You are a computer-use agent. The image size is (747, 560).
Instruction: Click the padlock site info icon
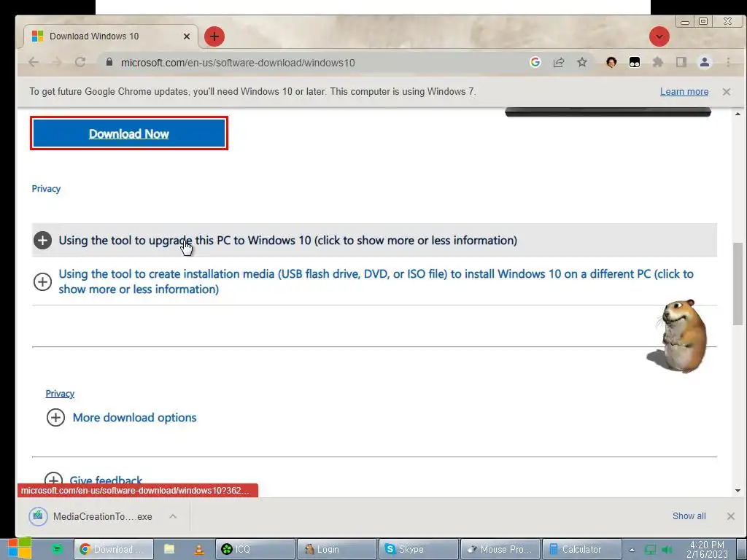tap(109, 63)
